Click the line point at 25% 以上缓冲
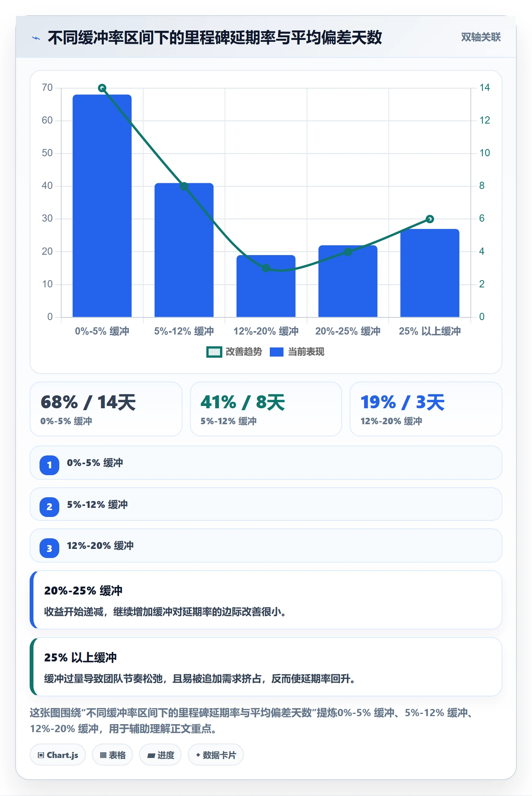 [x=430, y=219]
